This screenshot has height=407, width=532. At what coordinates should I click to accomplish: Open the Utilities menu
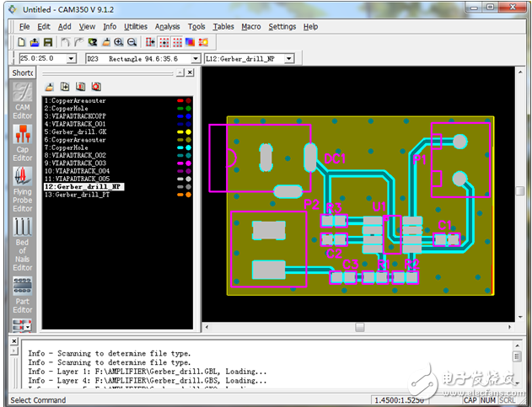(136, 26)
